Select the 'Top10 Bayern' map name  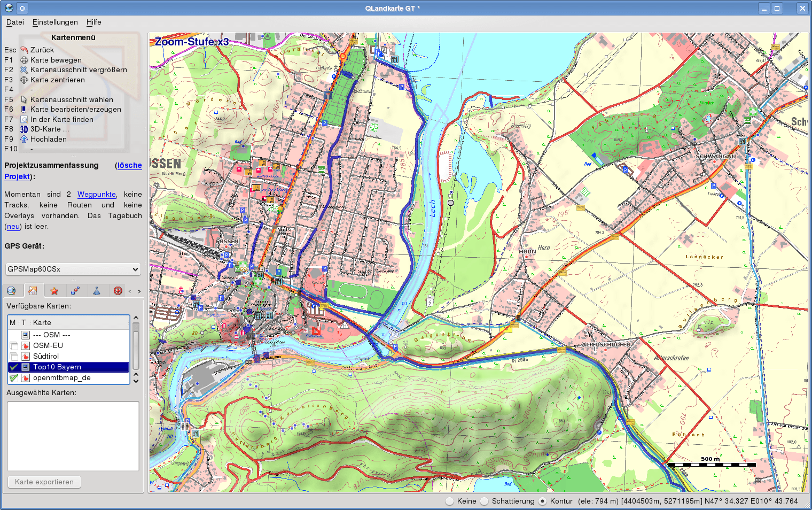(57, 367)
